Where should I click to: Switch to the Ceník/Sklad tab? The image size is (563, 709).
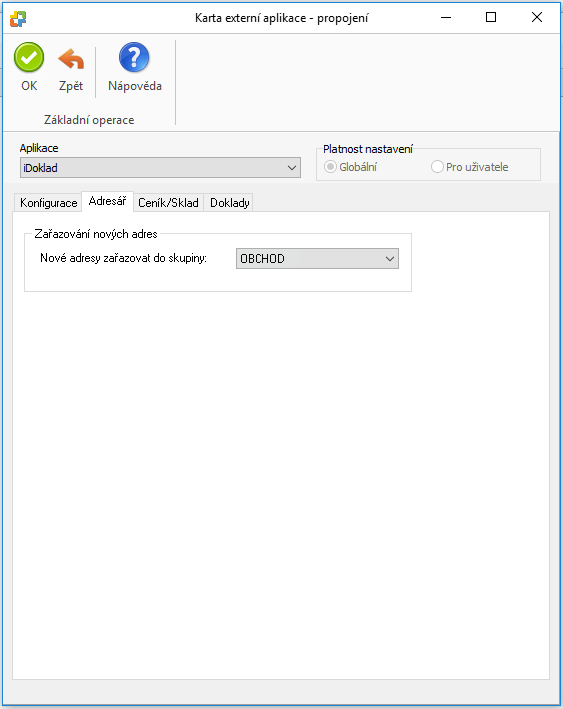(168, 203)
